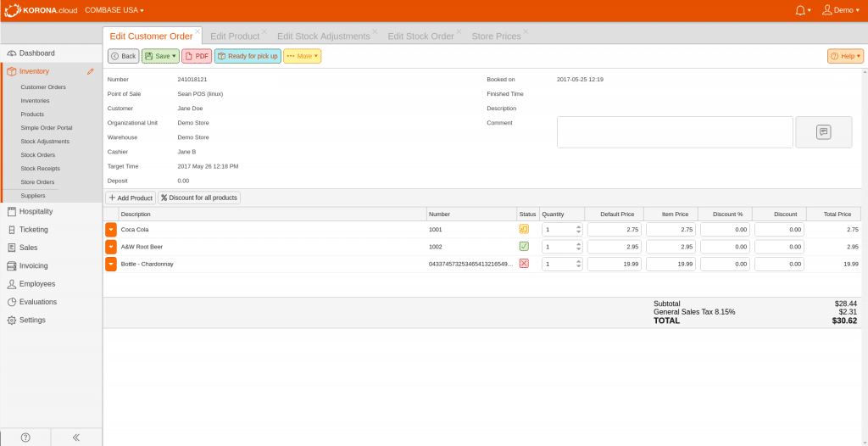Open the Dashboard icon in sidebar
Viewport: 868px width, 446px height.
[11, 53]
